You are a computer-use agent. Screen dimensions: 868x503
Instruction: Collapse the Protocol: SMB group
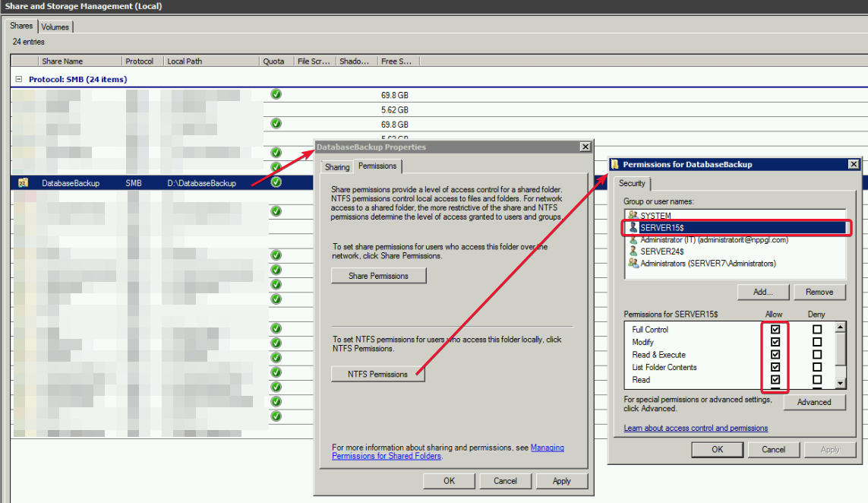pos(19,79)
